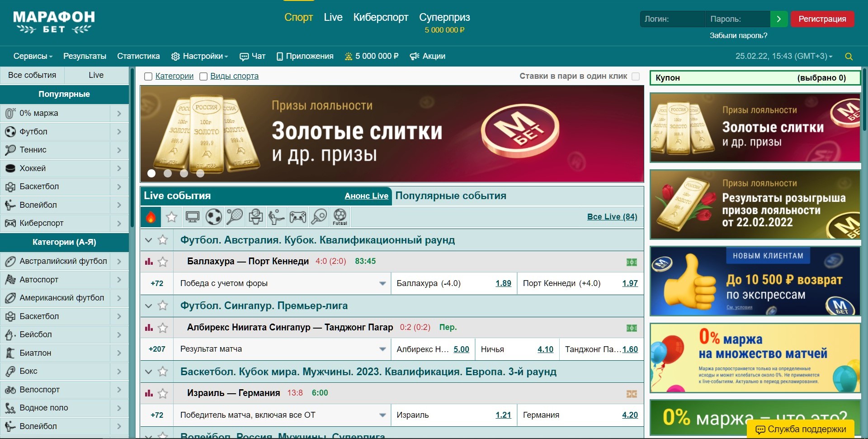The width and height of the screenshot is (868, 439).
Task: Click the Регистрация button
Action: coord(822,19)
